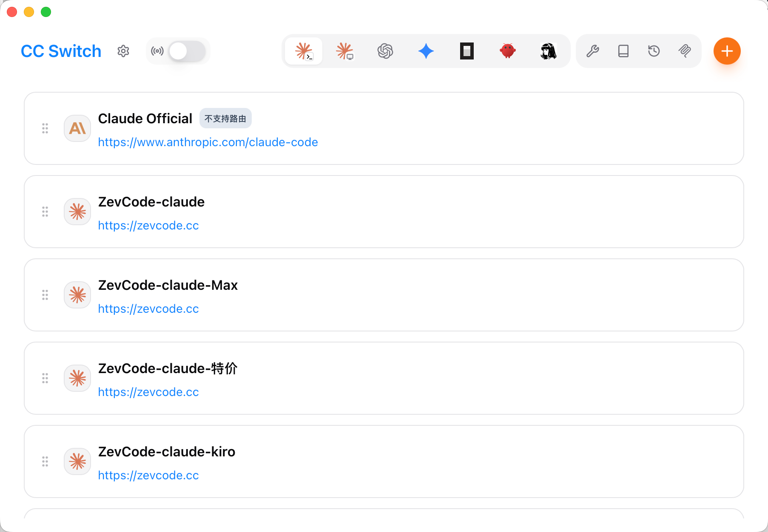Open the book icon in toolbar
The image size is (768, 532).
(623, 51)
